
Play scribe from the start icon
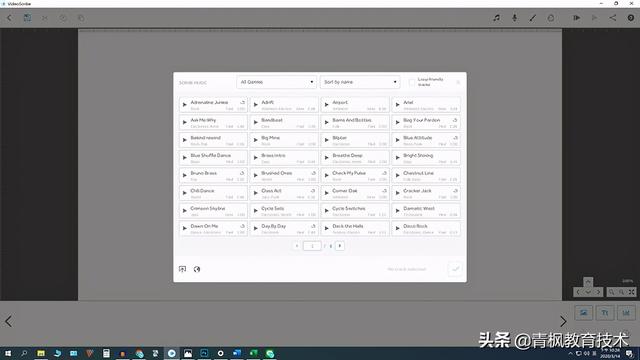coord(576,18)
